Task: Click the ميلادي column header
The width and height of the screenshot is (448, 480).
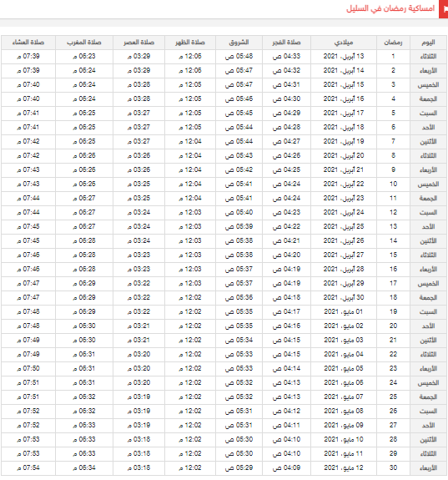Action: 344,43
